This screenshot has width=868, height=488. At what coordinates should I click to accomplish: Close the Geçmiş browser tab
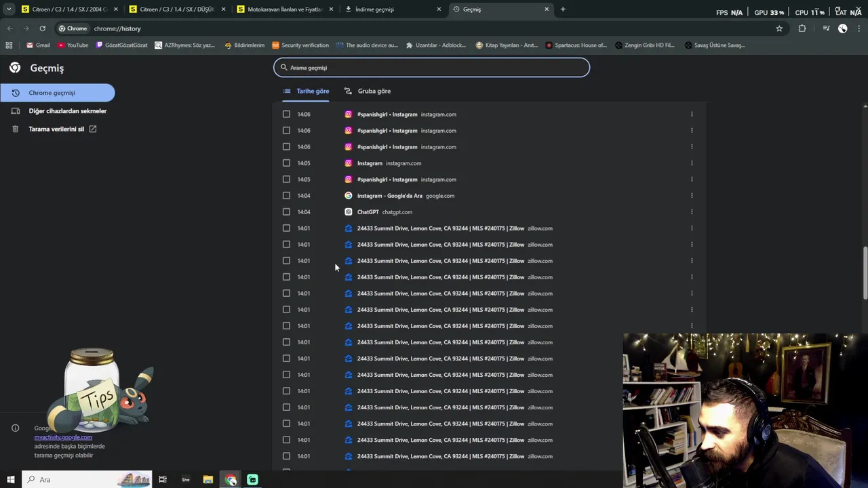pyautogui.click(x=547, y=9)
